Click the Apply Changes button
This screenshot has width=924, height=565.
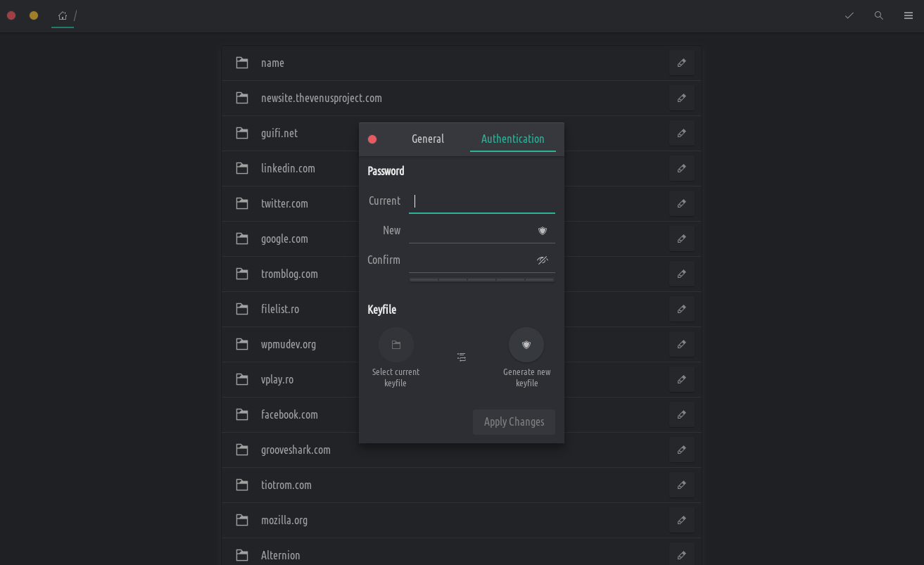coord(514,422)
